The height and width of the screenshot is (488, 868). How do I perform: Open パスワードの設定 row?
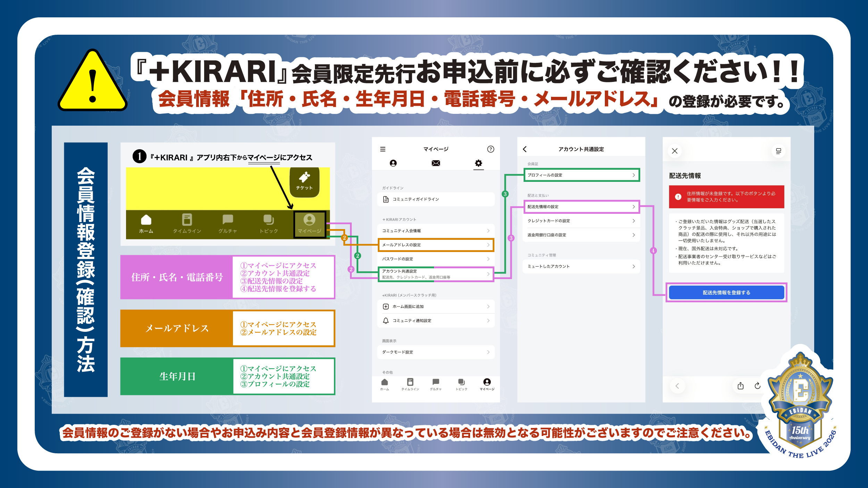[x=436, y=259]
